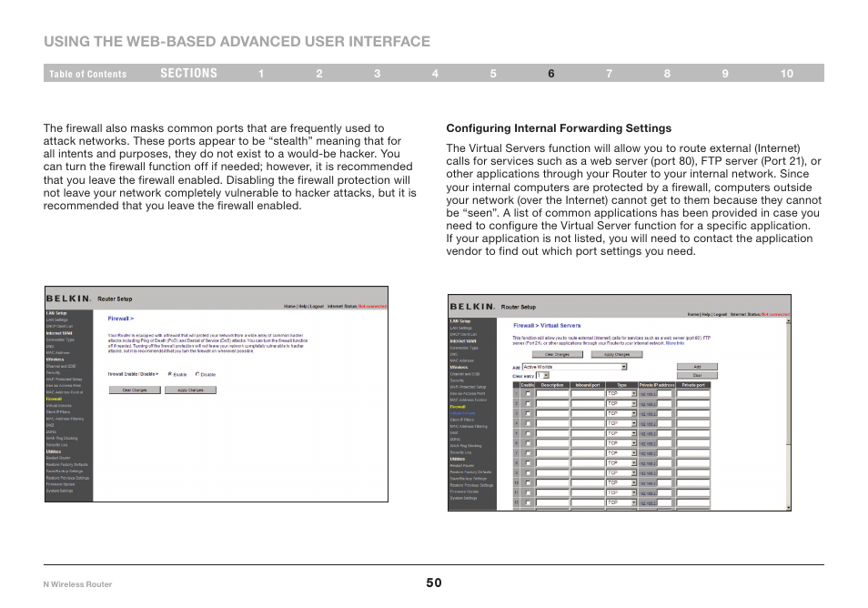Click the Description field in row 1
This screenshot has width=868, height=608.
point(552,394)
